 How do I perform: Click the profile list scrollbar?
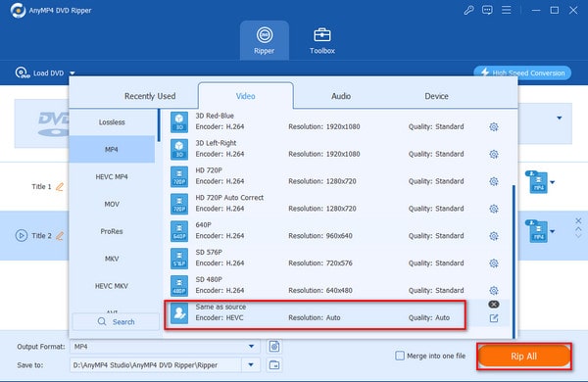(514, 262)
